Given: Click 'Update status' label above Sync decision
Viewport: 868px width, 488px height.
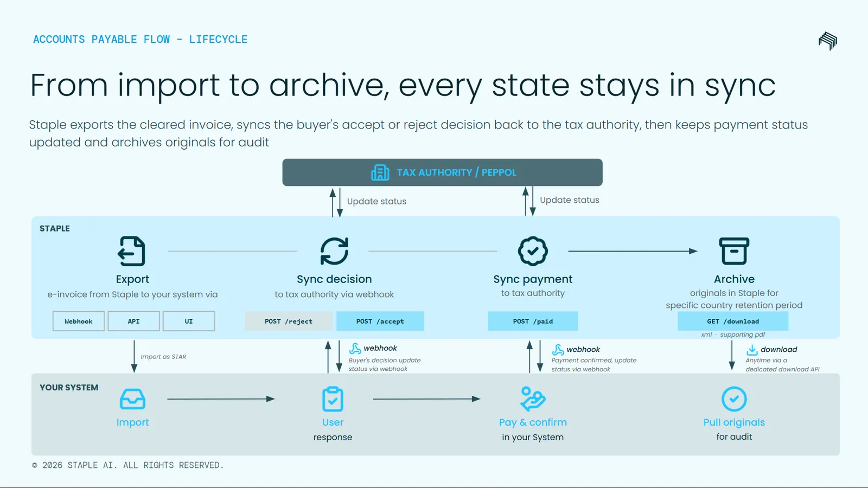Looking at the screenshot, I should tap(376, 201).
